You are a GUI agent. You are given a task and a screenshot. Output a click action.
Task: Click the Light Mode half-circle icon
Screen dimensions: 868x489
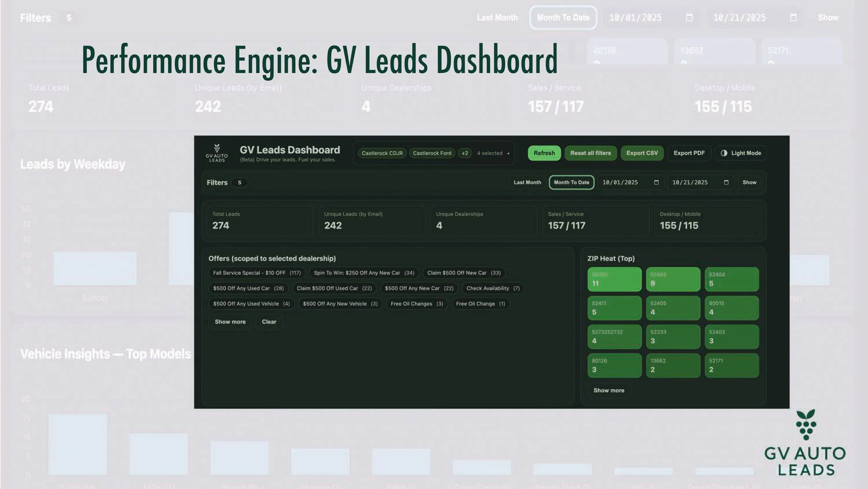pos(724,153)
